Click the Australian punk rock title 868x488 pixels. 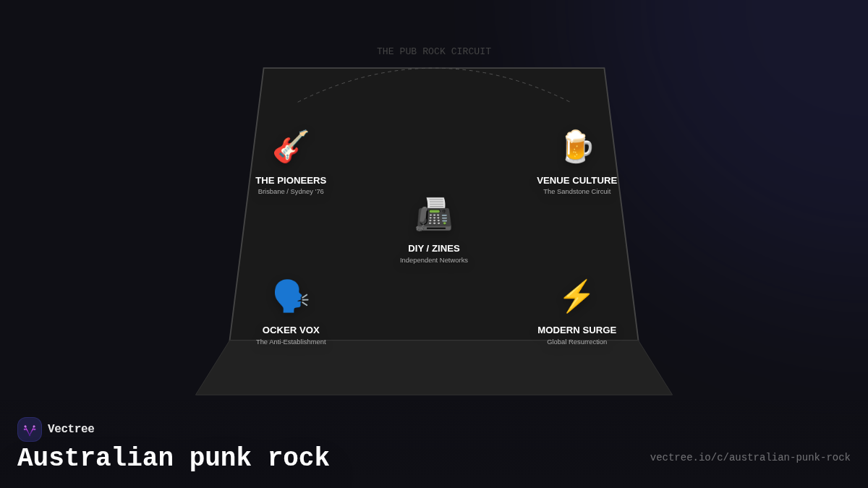tap(174, 457)
